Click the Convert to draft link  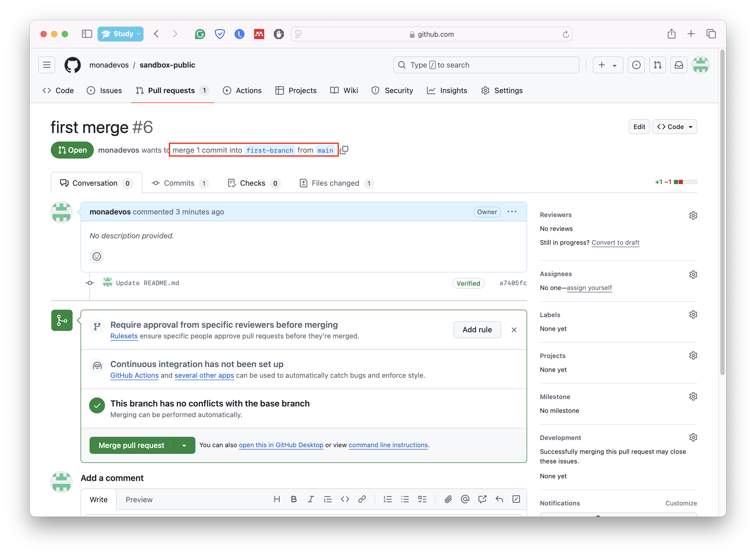tap(616, 242)
